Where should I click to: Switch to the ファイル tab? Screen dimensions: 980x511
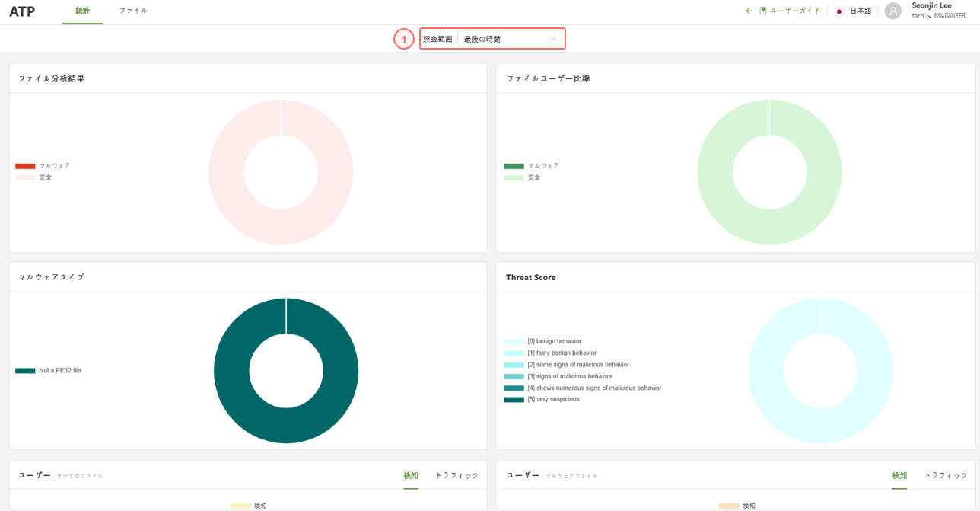click(x=133, y=11)
